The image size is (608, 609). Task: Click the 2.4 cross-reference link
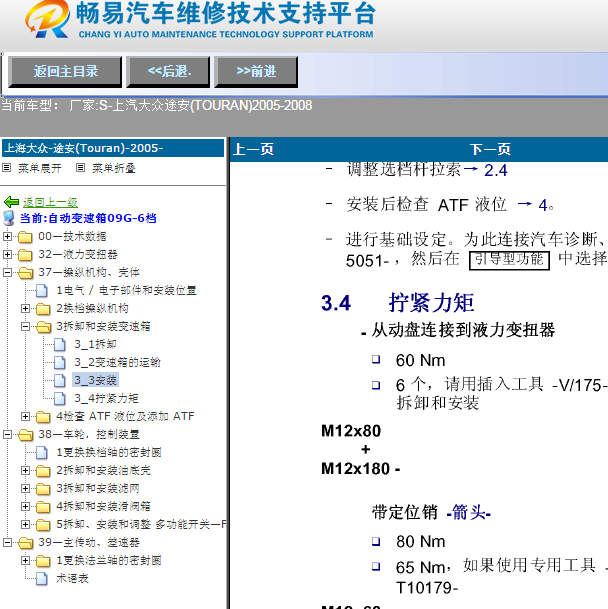pos(495,171)
